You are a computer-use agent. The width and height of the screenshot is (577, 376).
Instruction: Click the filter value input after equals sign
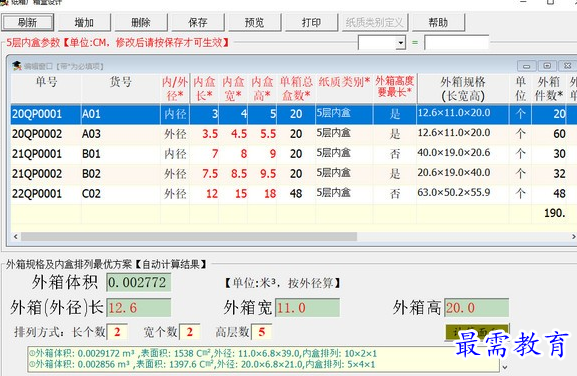click(456, 43)
